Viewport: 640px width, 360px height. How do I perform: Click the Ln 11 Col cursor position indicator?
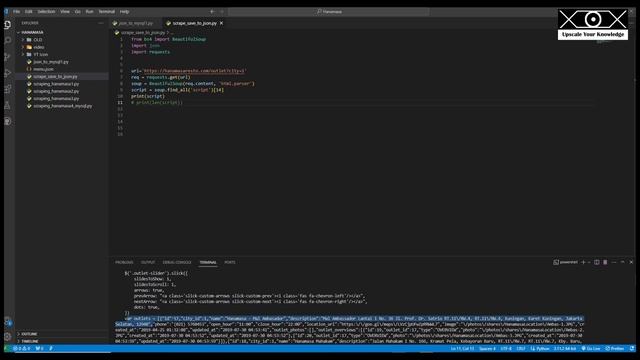click(x=462, y=349)
